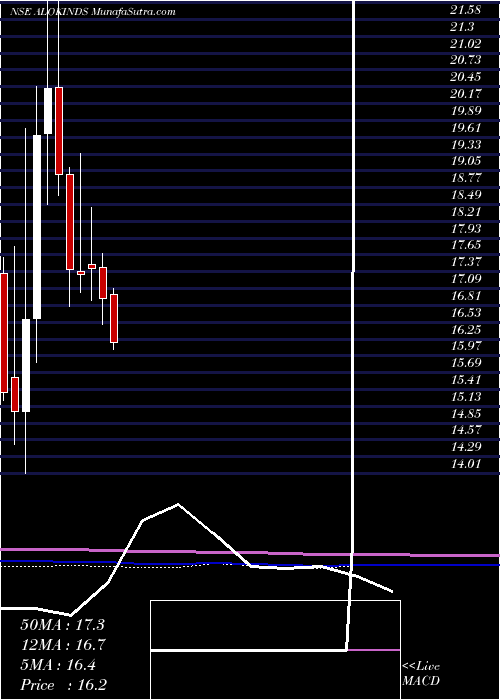Click the 15.41 price axis label
This screenshot has height=700, width=500.
click(x=465, y=380)
